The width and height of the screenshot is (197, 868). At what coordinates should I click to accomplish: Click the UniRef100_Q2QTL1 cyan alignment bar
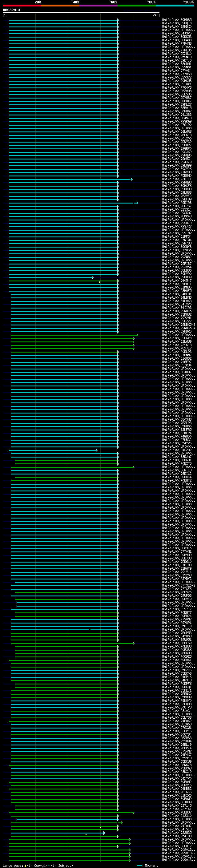[x=70, y=179]
